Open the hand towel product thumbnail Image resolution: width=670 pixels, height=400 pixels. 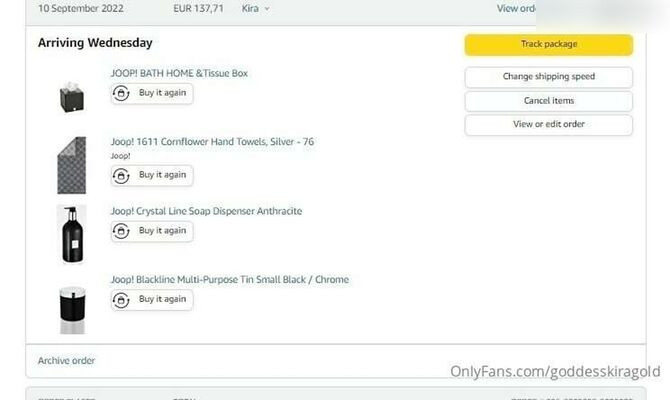click(x=72, y=165)
